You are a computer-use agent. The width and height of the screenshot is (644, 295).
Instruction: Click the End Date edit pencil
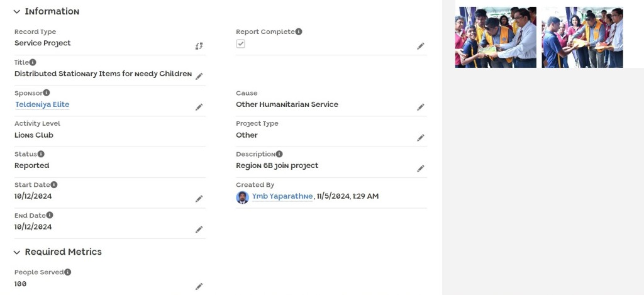point(199,230)
